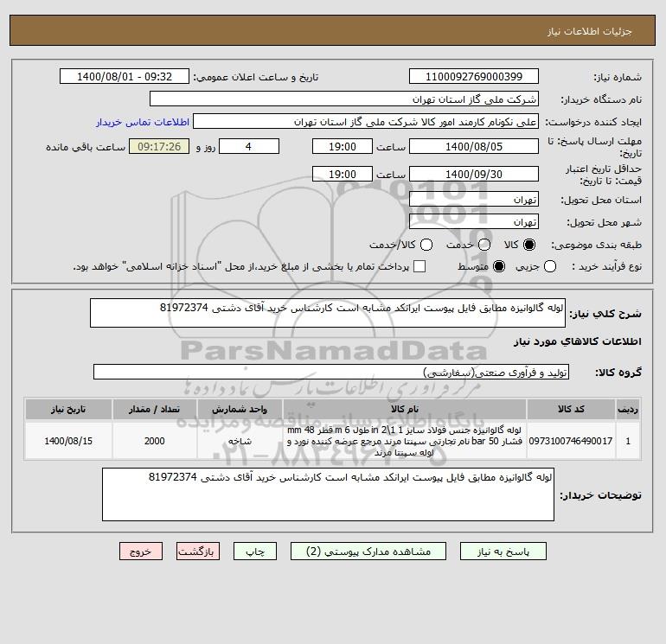Click the row number cell 1
This screenshot has width=666, height=644.
(x=627, y=441)
